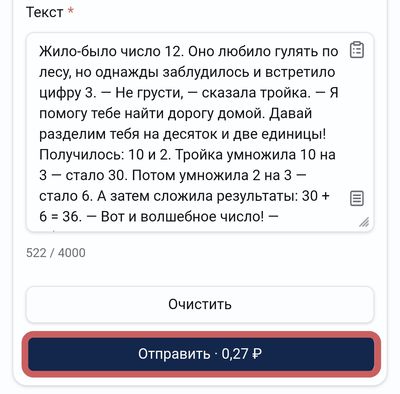Click the resize grip of the text box
This screenshot has height=394, width=400.
364,222
